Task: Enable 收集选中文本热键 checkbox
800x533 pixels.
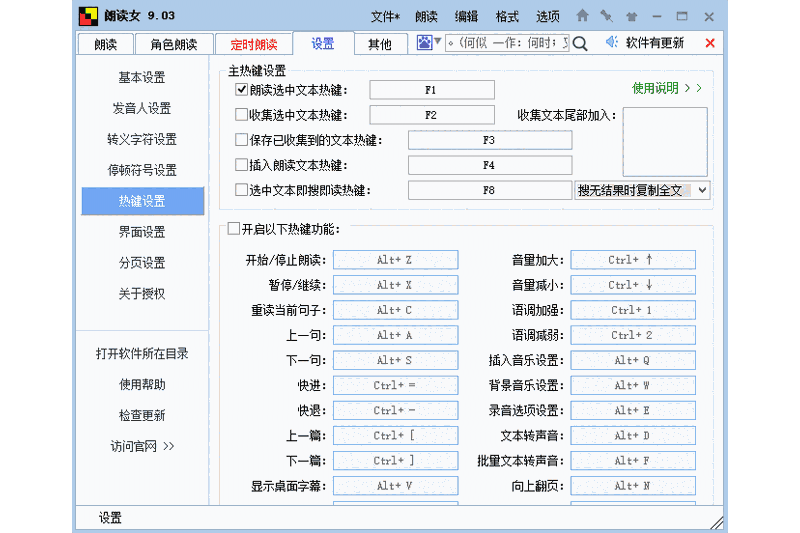Action: (241, 115)
